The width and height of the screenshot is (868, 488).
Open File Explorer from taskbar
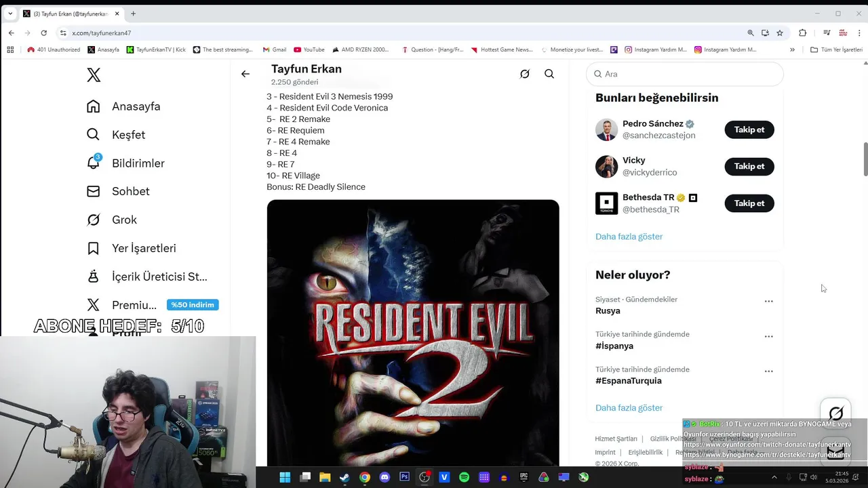click(325, 477)
